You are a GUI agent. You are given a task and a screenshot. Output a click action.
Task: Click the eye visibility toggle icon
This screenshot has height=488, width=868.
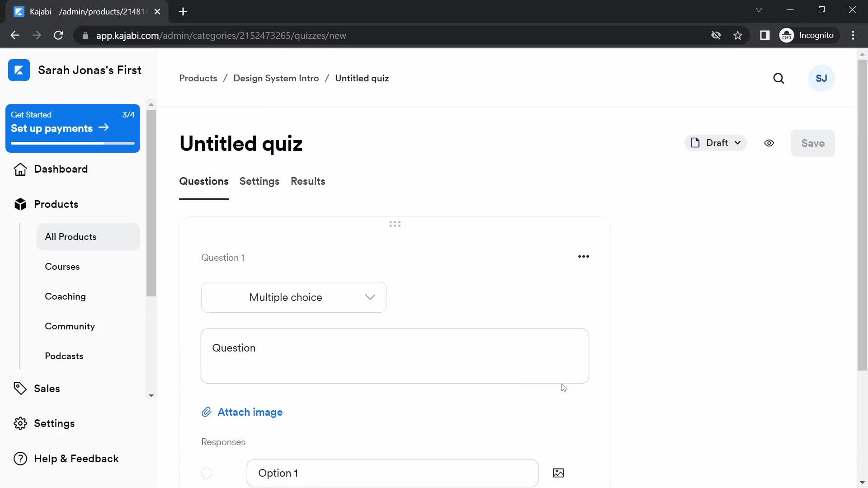769,143
